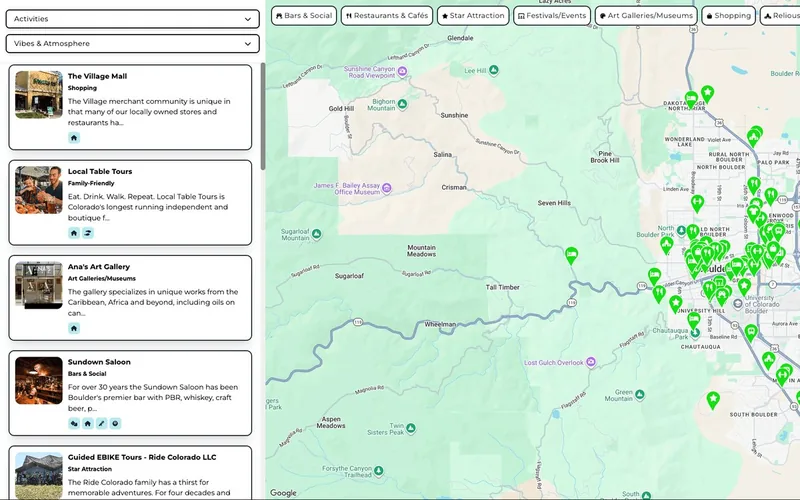Click the Sugarloaf Mountain marker
The height and width of the screenshot is (500, 800).
tap(317, 234)
